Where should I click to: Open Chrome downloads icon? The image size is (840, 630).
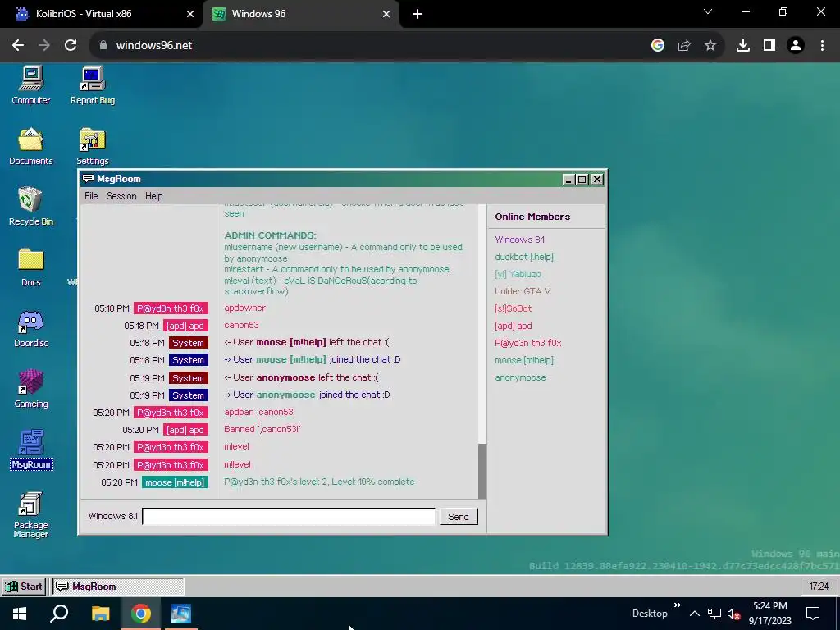pyautogui.click(x=743, y=46)
